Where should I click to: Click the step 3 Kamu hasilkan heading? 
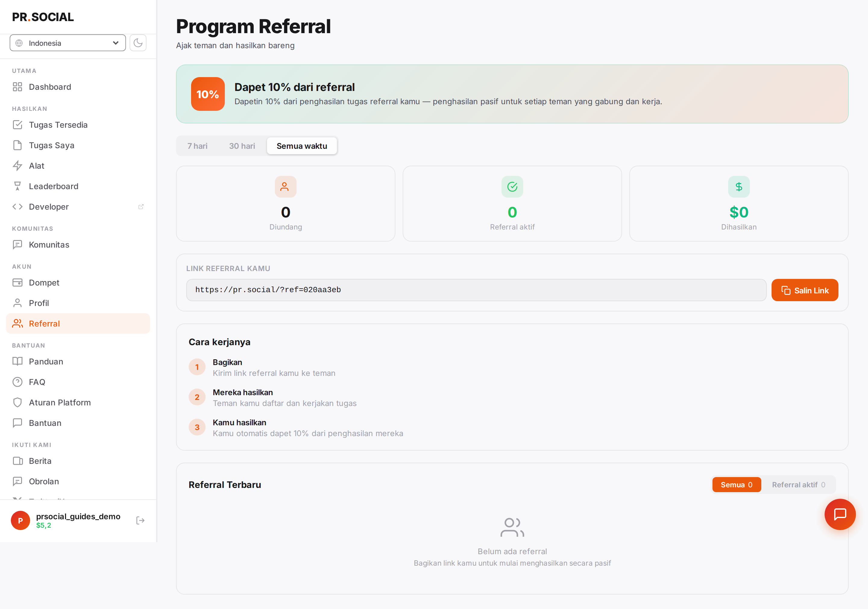[239, 422]
